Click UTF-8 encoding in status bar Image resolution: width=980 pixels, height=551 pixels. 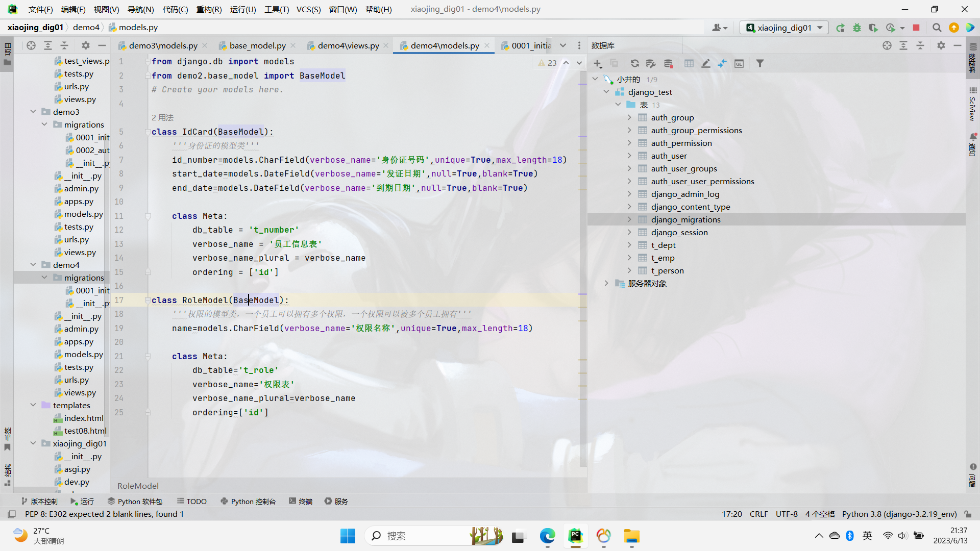coord(787,514)
